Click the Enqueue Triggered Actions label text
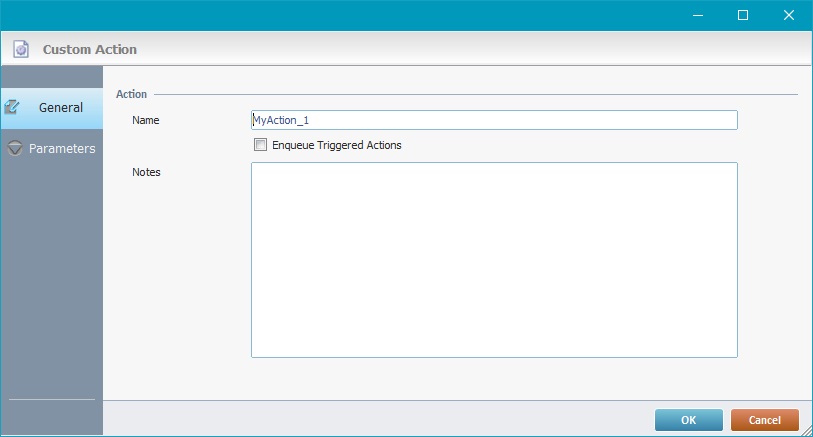 (336, 145)
